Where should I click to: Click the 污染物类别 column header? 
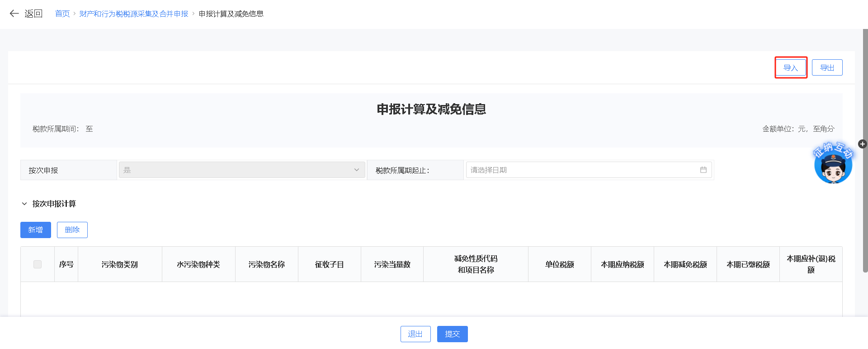(x=120, y=264)
